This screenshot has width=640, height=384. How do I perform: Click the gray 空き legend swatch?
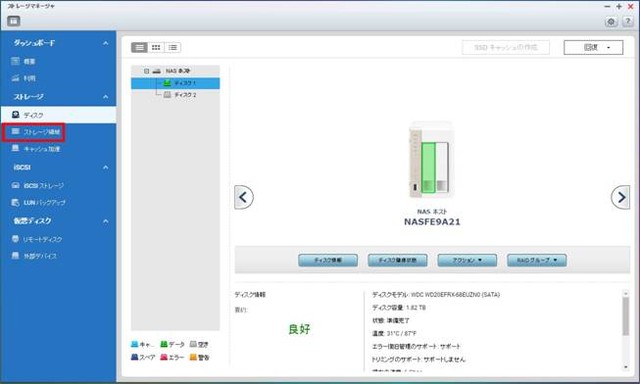193,344
